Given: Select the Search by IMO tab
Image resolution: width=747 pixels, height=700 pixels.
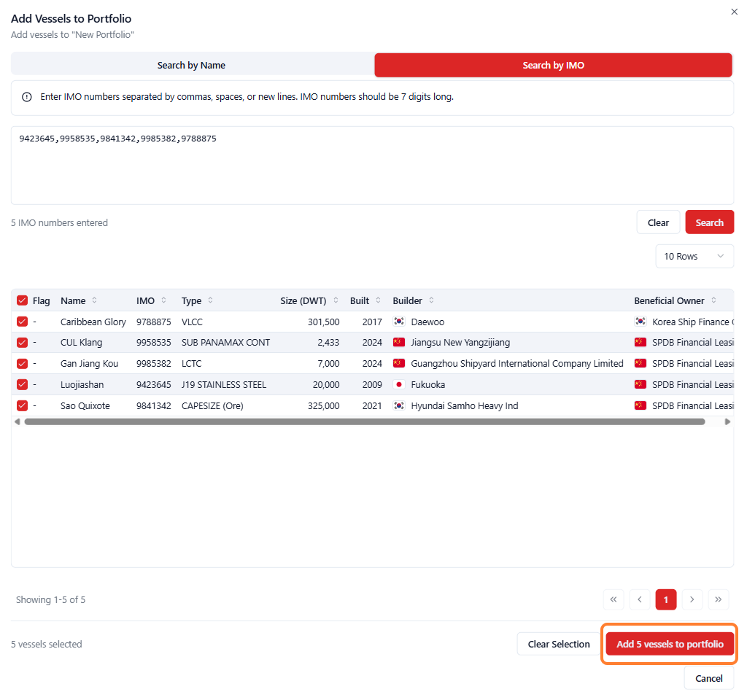Looking at the screenshot, I should [x=553, y=65].
